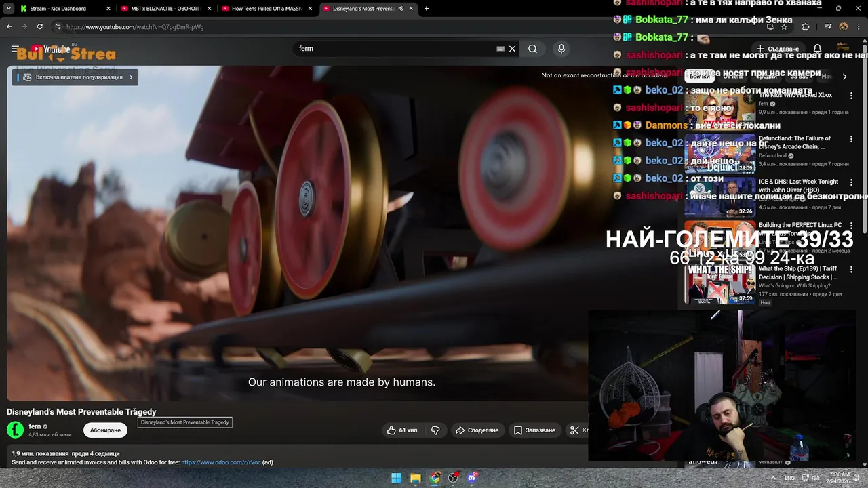The image size is (868, 488).
Task: Open the taskbar clock and date
Action: 840,478
